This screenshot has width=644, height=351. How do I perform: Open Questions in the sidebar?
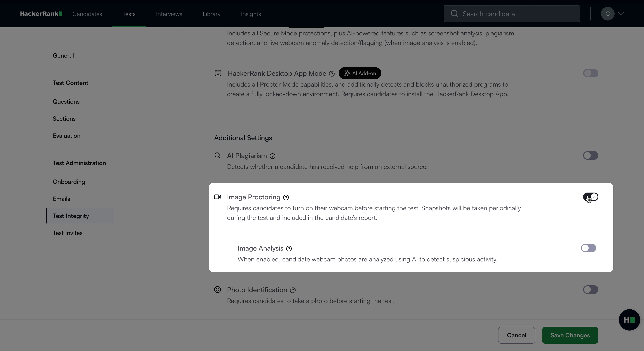[66, 102]
